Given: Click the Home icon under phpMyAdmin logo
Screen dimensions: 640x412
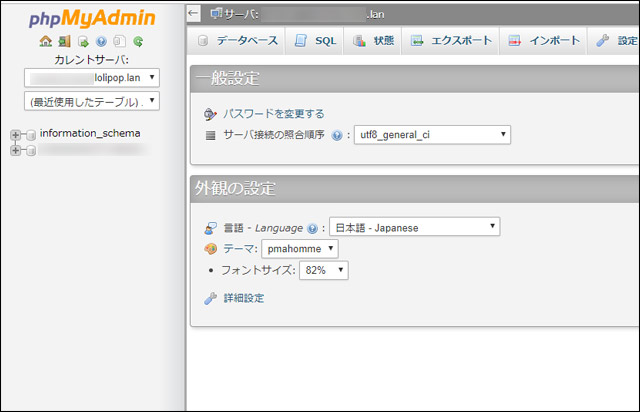Looking at the screenshot, I should [x=45, y=42].
